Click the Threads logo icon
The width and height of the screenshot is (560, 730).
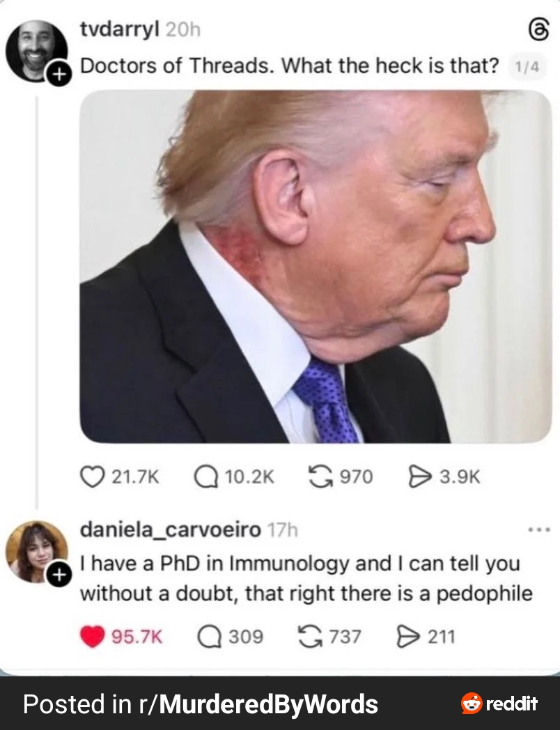pyautogui.click(x=539, y=31)
